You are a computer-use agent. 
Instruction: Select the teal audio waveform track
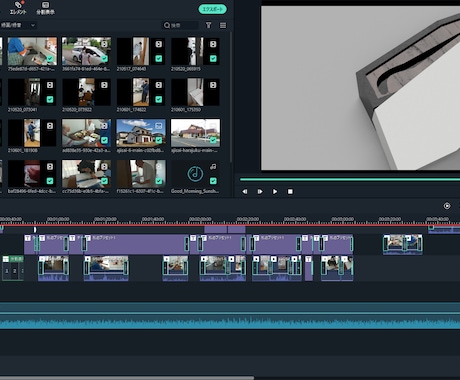click(x=230, y=316)
